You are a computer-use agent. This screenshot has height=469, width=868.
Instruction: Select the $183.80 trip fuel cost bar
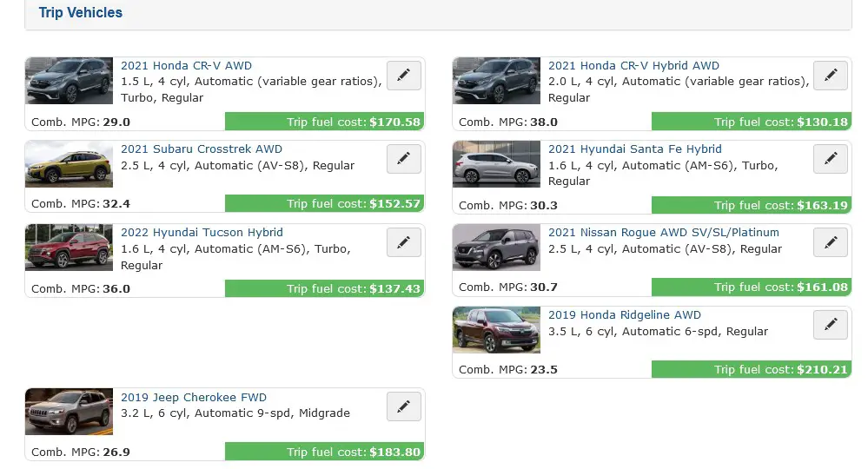point(324,452)
